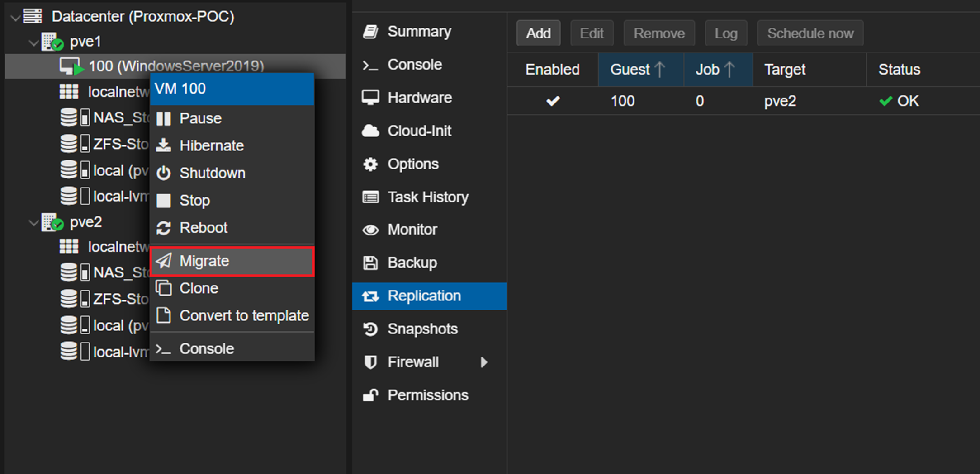Click the Hibernate download icon
This screenshot has height=474, width=980.
coord(164,145)
